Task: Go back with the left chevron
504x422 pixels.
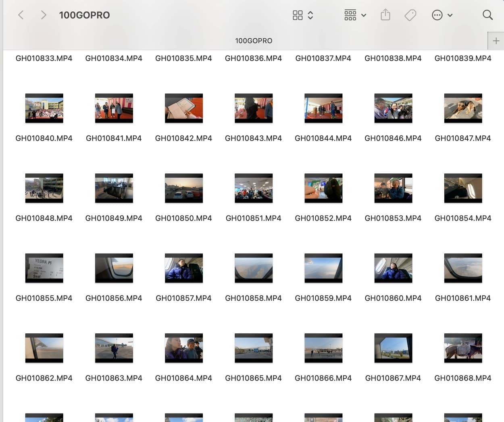Action: coord(21,15)
